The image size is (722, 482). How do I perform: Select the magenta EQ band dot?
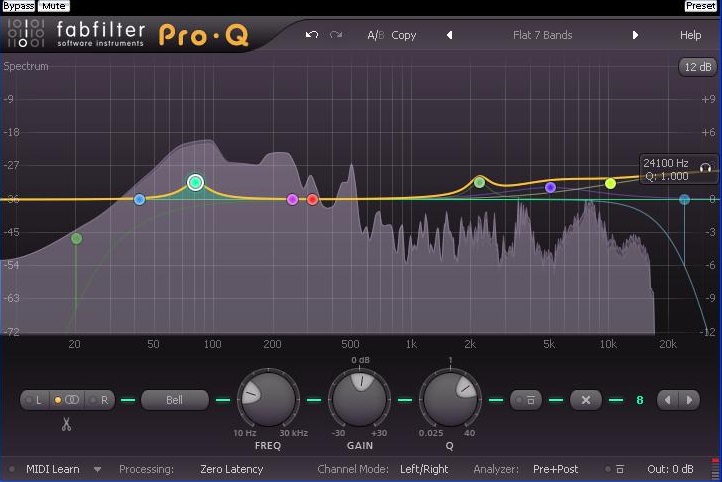[x=292, y=199]
